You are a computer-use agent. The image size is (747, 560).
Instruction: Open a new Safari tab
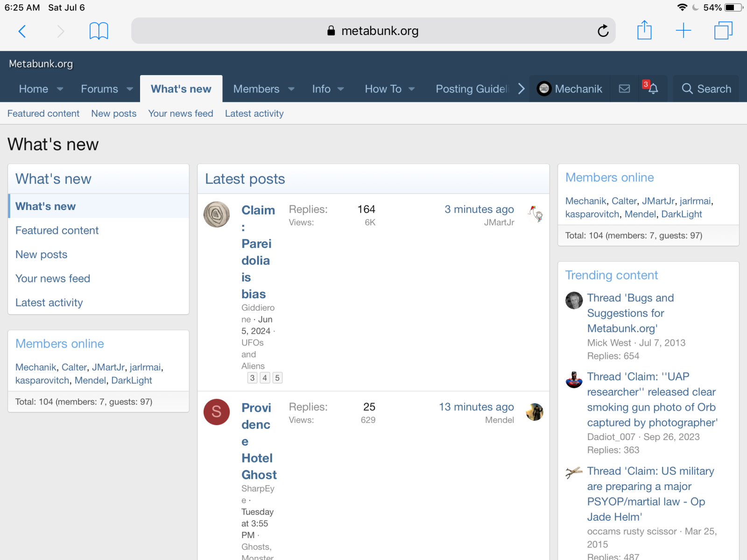tap(683, 31)
